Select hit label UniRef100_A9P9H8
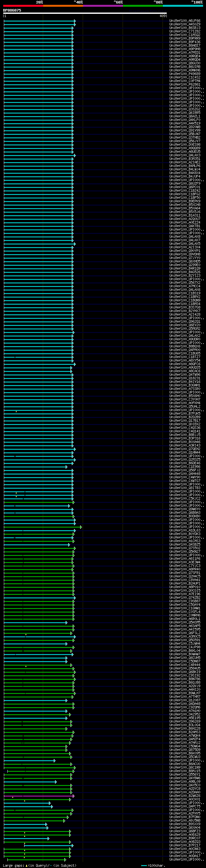The height and width of the screenshot is (868, 206). click(185, 49)
